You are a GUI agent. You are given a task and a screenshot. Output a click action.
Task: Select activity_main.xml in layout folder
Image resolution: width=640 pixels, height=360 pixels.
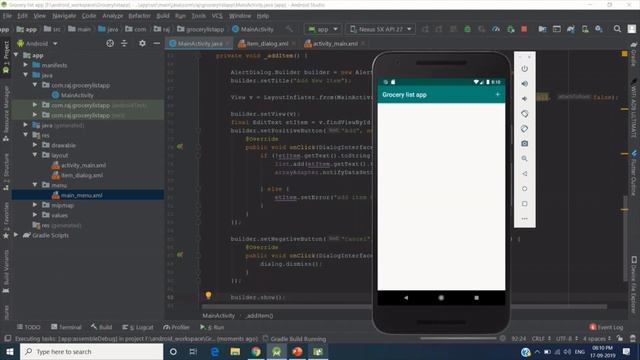83,165
